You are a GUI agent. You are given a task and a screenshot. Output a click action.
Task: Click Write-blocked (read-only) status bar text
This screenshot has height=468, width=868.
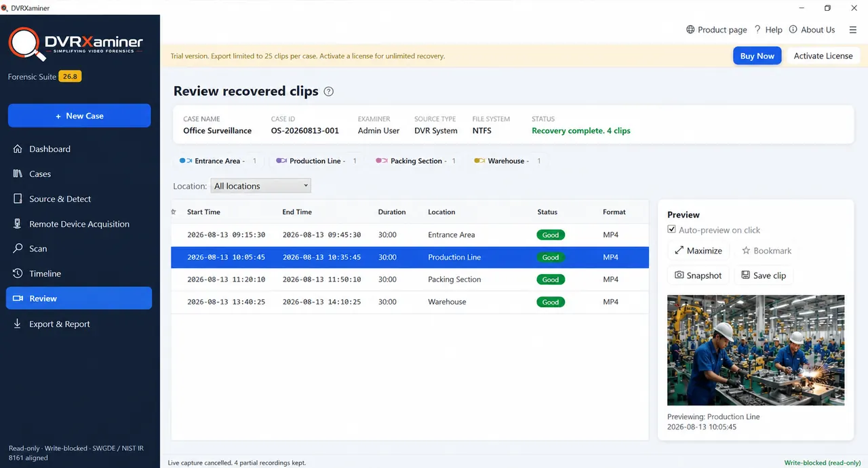coord(823,463)
